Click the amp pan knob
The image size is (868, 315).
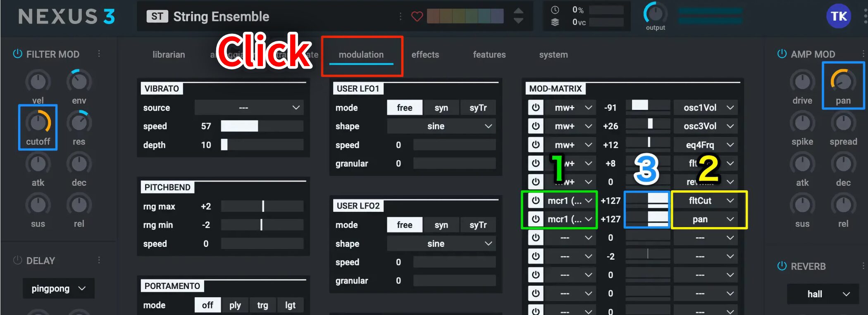pos(843,82)
